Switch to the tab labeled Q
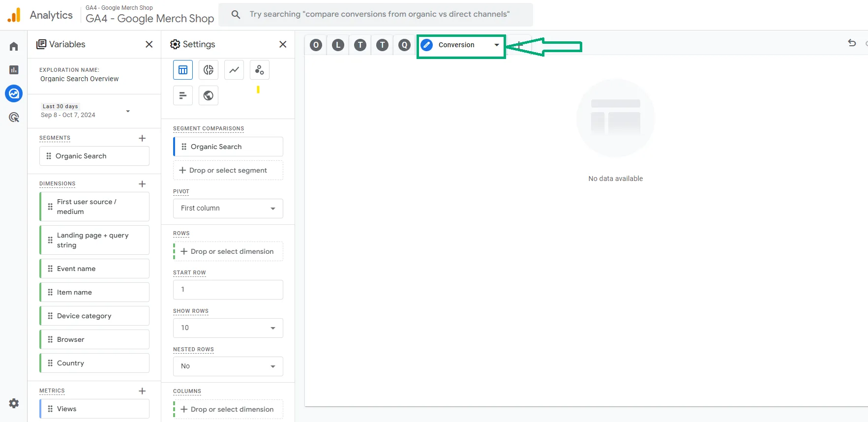The width and height of the screenshot is (868, 422). [404, 45]
